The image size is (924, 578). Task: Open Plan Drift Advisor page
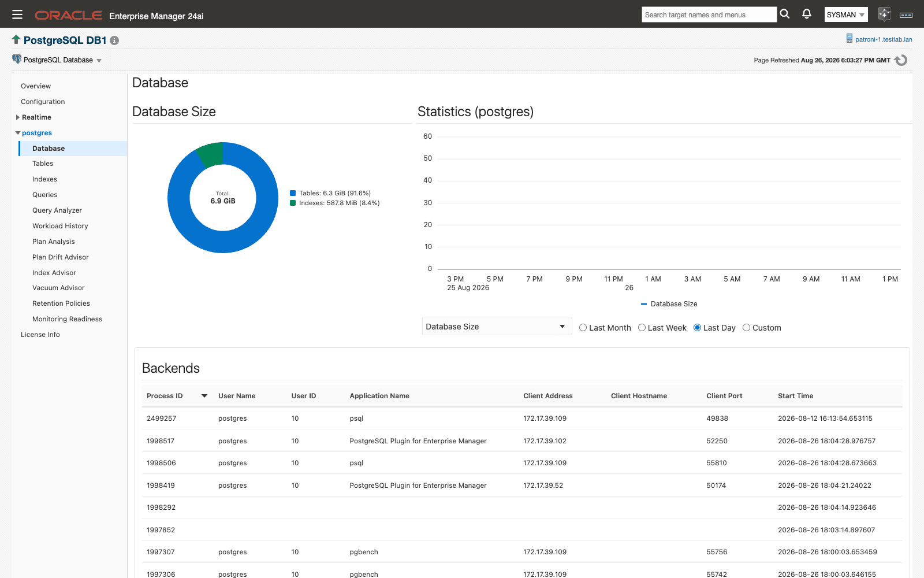pyautogui.click(x=61, y=257)
